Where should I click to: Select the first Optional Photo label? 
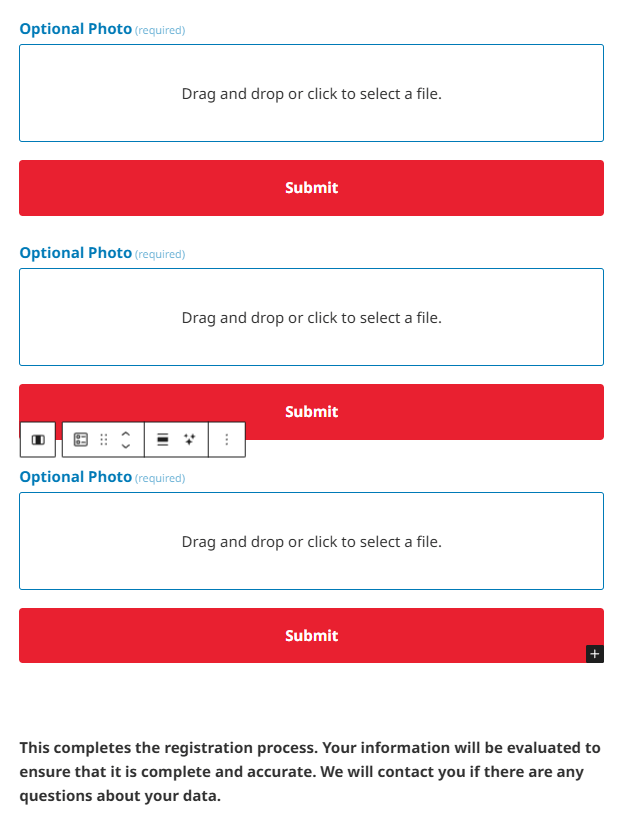tap(76, 29)
